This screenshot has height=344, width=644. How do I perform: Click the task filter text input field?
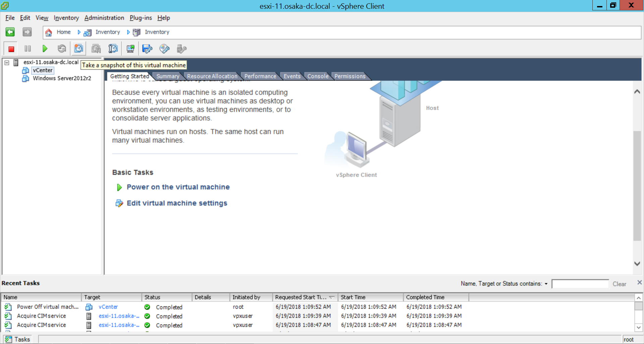point(580,284)
